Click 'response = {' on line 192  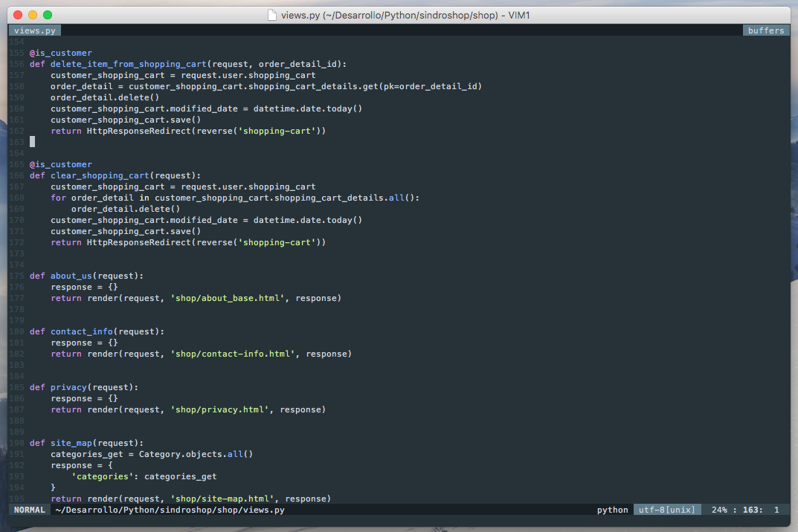coord(81,465)
